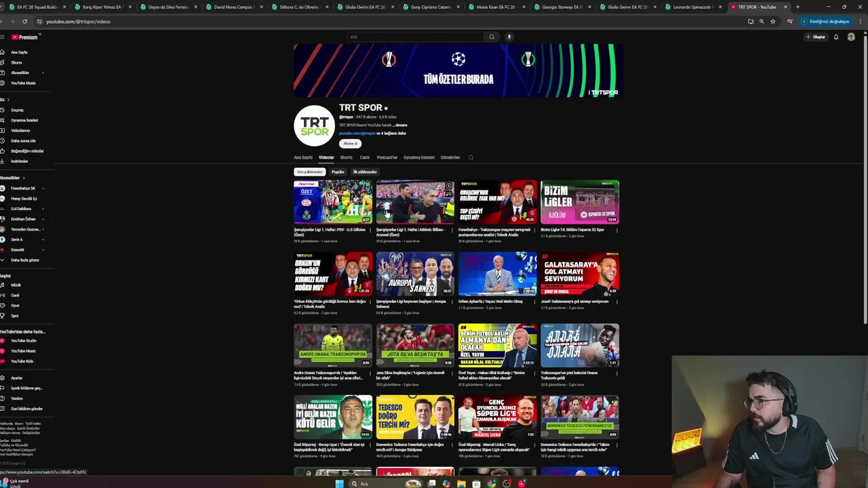Image resolution: width=868 pixels, height=488 pixels.
Task: Expand channel description with ...devamı
Action: pyautogui.click(x=401, y=125)
